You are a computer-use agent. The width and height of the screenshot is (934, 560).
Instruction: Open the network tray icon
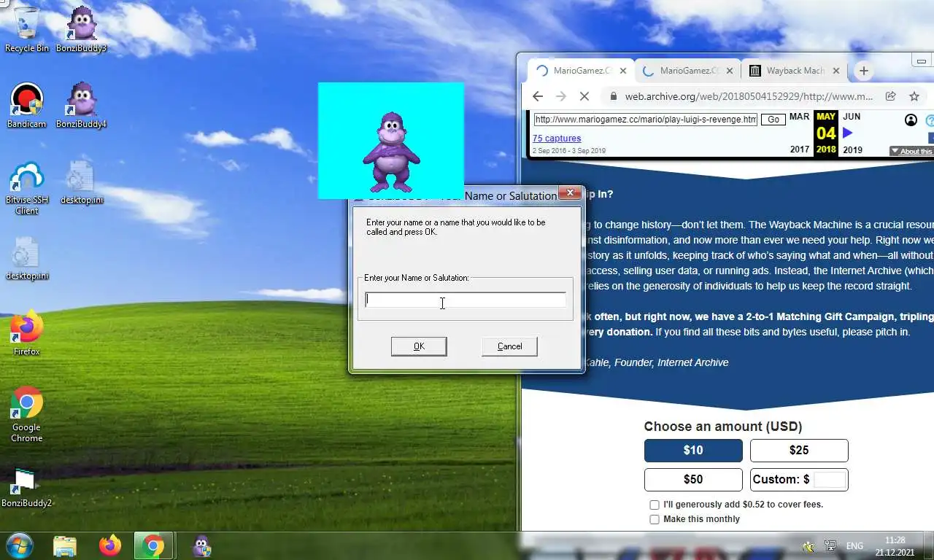coord(830,545)
